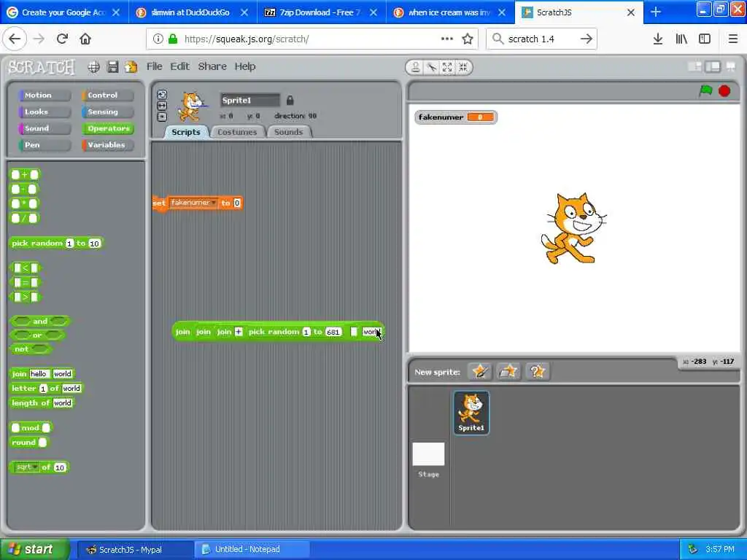Open the Variables blocks category
The image size is (747, 560).
click(108, 145)
